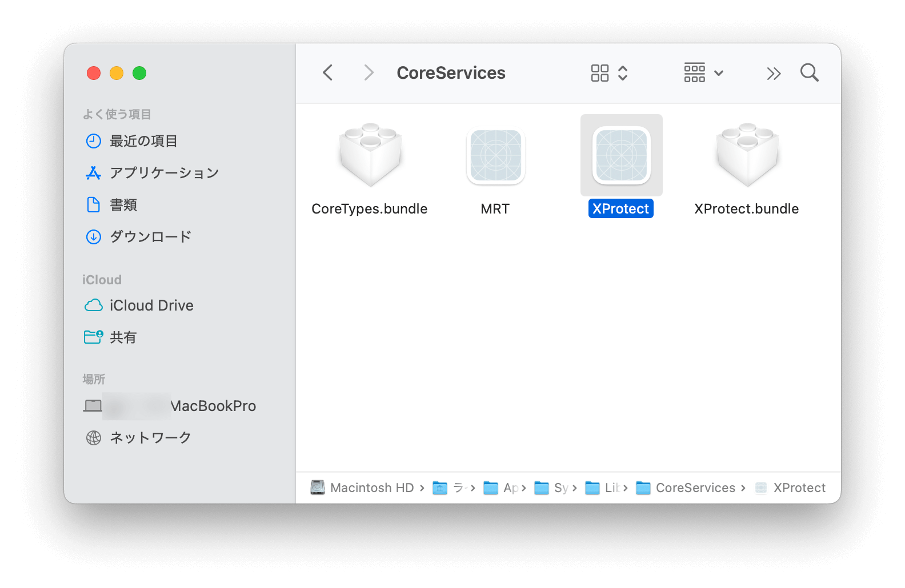
Task: Open the group-by grid icon menu
Action: tap(695, 73)
